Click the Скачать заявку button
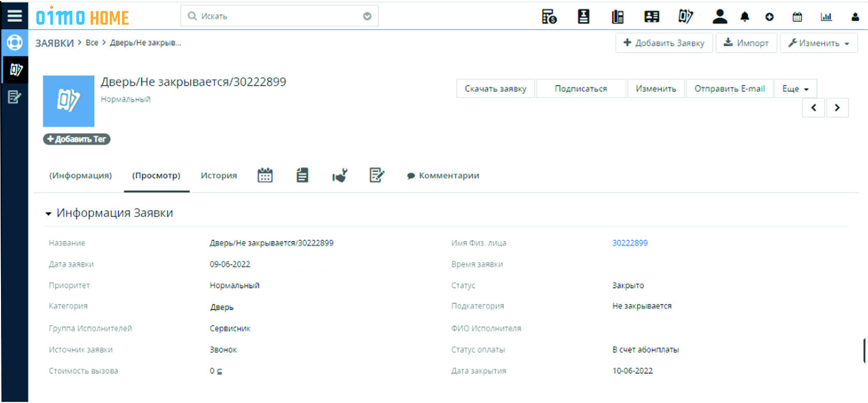868x403 pixels. click(495, 89)
